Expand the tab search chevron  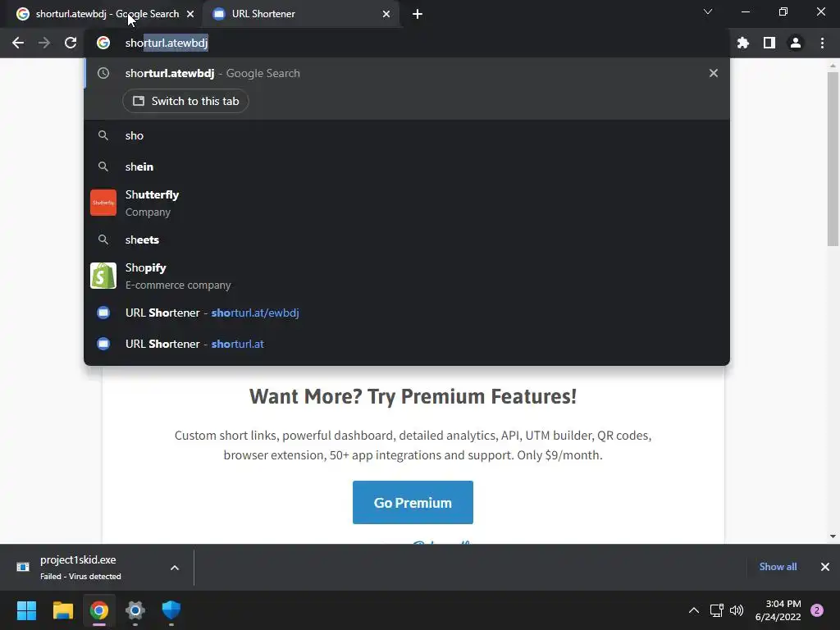click(x=708, y=11)
